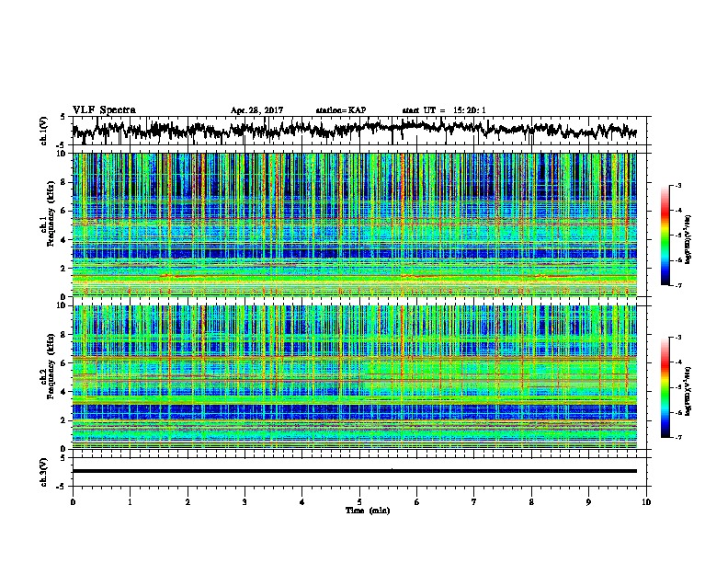Click the "5" tick on the time axis
Image resolution: width=728 pixels, height=563 pixels.
359,502
